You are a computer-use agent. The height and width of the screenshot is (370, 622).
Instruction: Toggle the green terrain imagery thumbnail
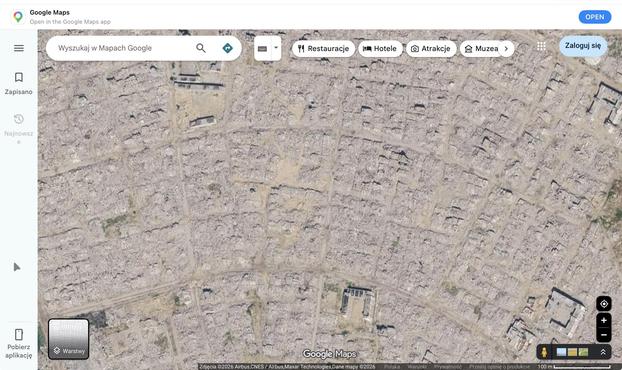click(x=583, y=352)
